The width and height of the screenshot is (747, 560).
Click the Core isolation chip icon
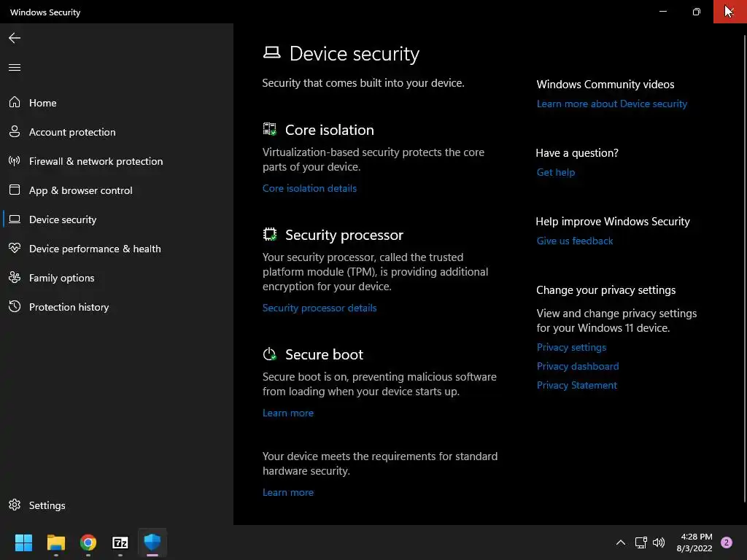270,129
